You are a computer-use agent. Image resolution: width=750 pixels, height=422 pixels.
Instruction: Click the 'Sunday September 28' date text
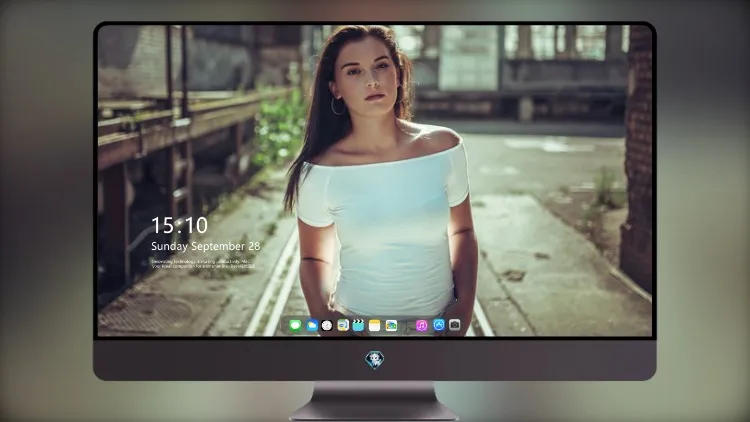[206, 246]
